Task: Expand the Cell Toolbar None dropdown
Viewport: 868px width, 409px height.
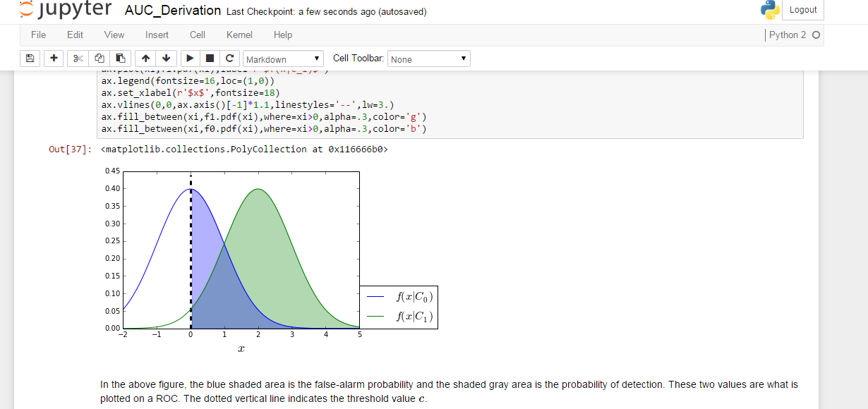Action: coord(429,59)
